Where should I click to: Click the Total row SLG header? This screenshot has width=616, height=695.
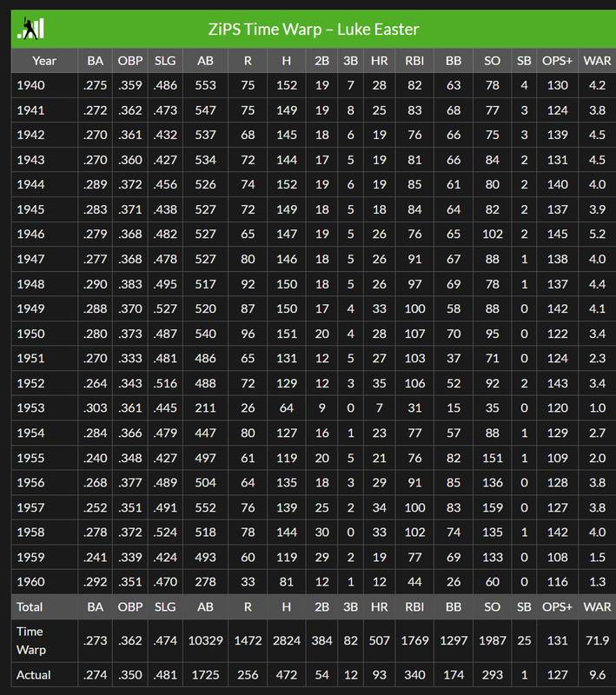(165, 606)
